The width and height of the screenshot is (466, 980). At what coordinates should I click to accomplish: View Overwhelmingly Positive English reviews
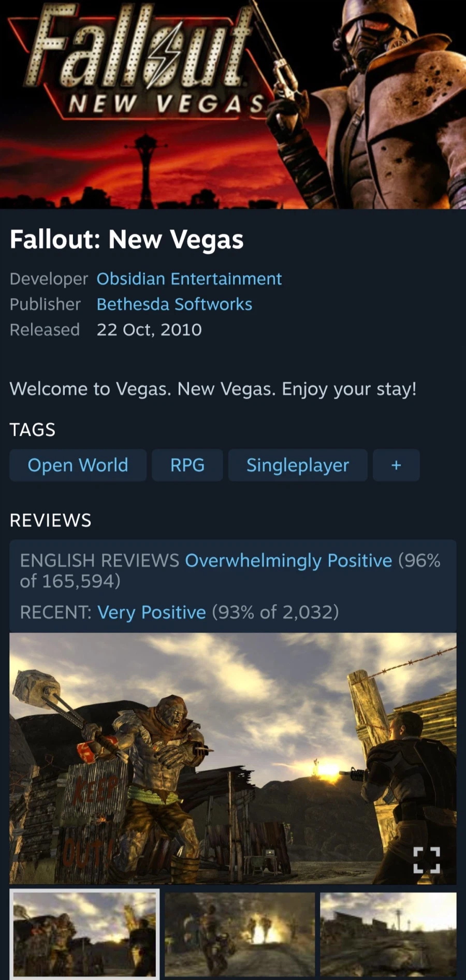[x=288, y=561]
